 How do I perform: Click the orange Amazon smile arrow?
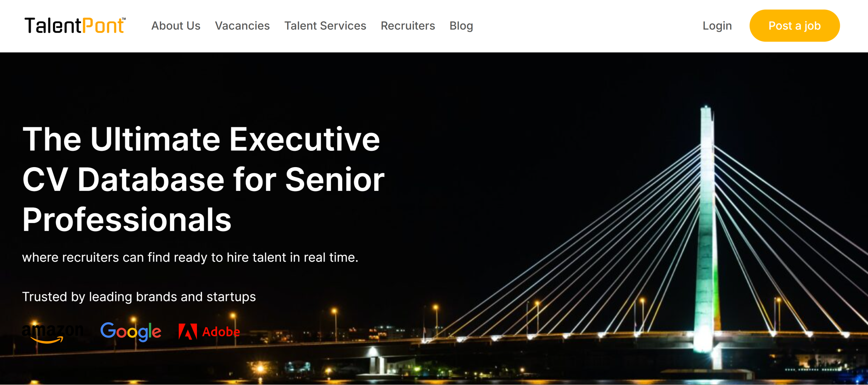pyautogui.click(x=47, y=340)
